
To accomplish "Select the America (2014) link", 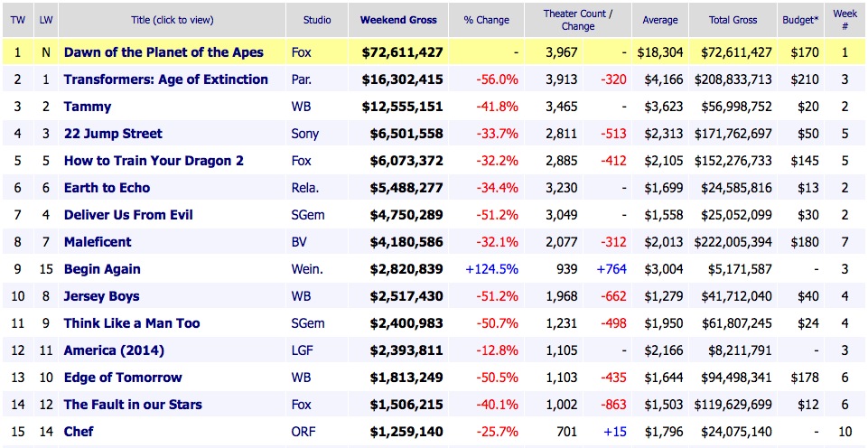I will click(114, 350).
